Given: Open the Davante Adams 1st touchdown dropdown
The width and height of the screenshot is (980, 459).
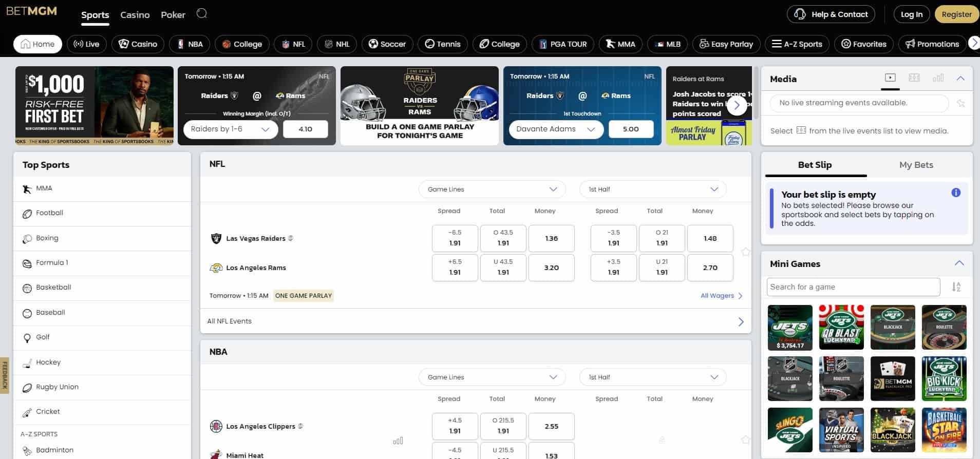Looking at the screenshot, I should [x=556, y=129].
